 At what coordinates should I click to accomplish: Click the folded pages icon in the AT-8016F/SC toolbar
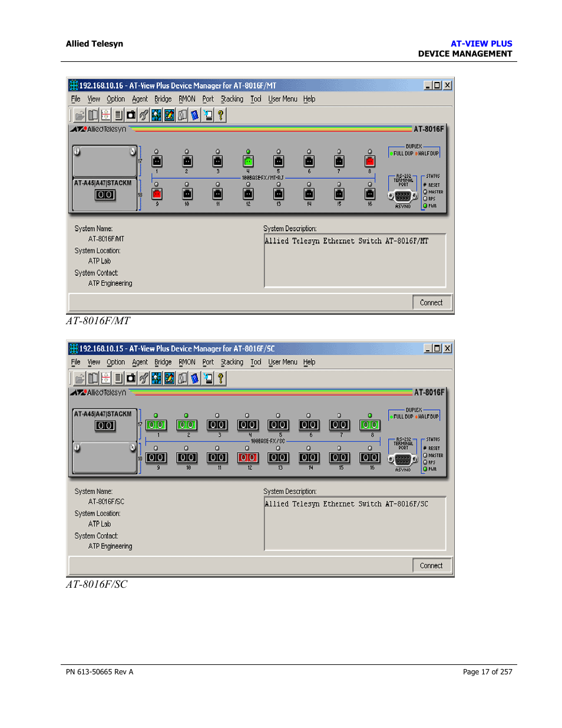click(x=183, y=378)
